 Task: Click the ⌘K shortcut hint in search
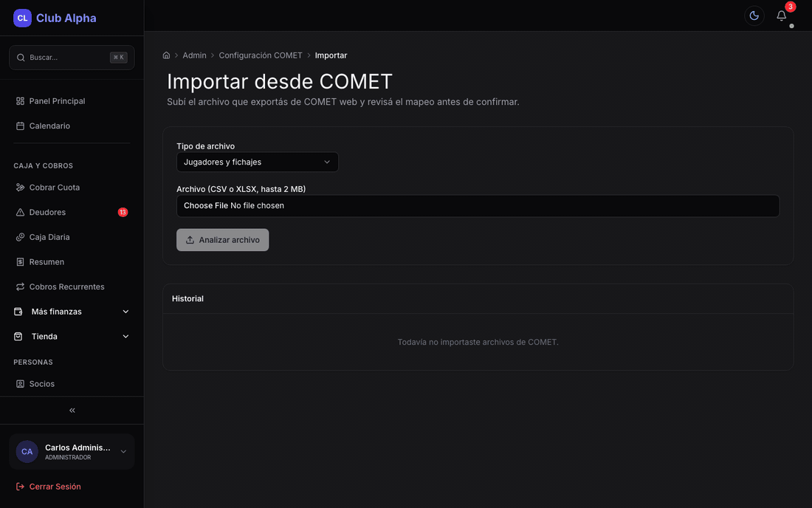pos(119,58)
